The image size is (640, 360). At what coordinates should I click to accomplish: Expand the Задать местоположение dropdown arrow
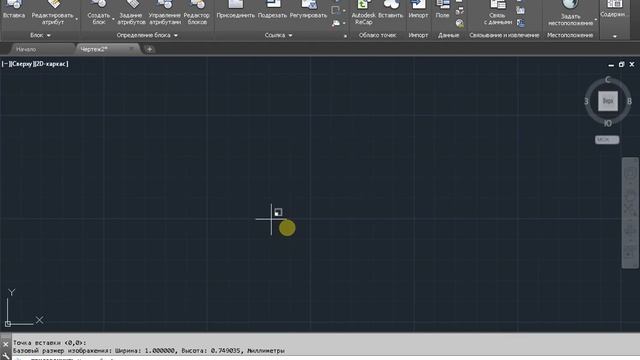596,19
